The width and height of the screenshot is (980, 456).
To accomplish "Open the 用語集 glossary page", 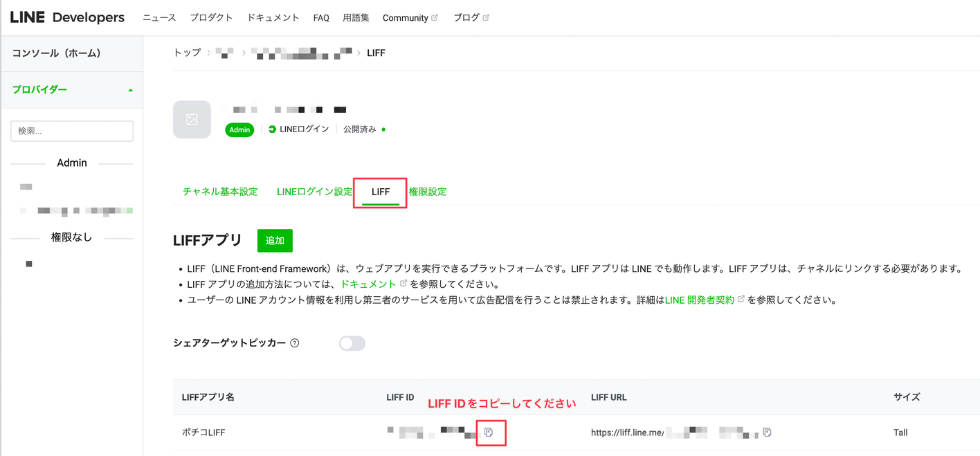I will coord(356,18).
